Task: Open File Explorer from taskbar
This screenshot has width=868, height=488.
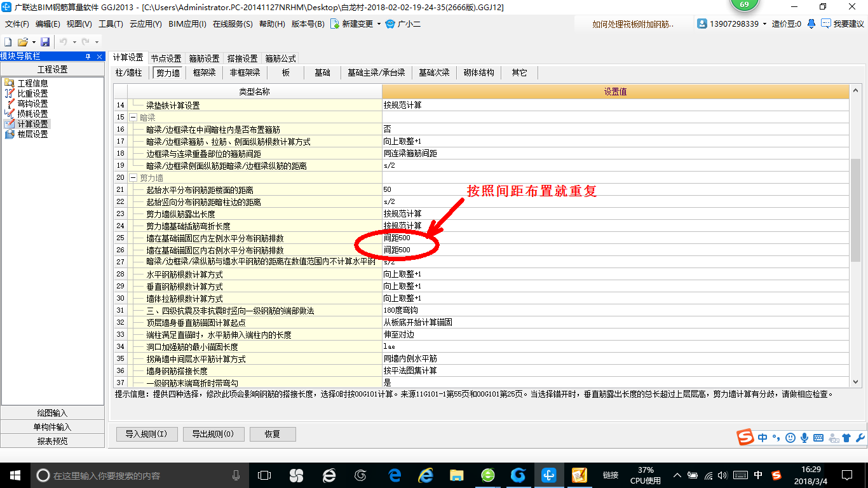Action: 456,475
